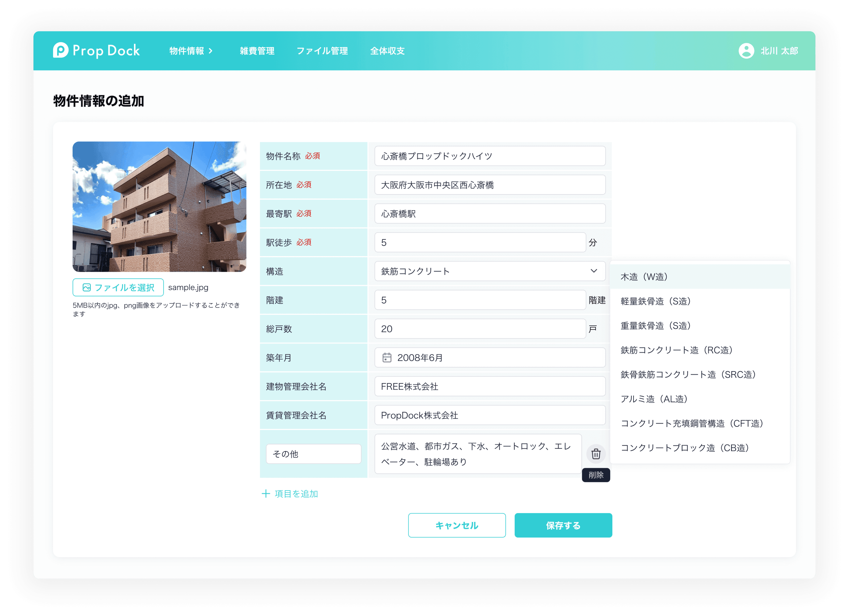Screen dimensions: 849x616
Task: Click the 築年月 date field
Action: coord(490,357)
